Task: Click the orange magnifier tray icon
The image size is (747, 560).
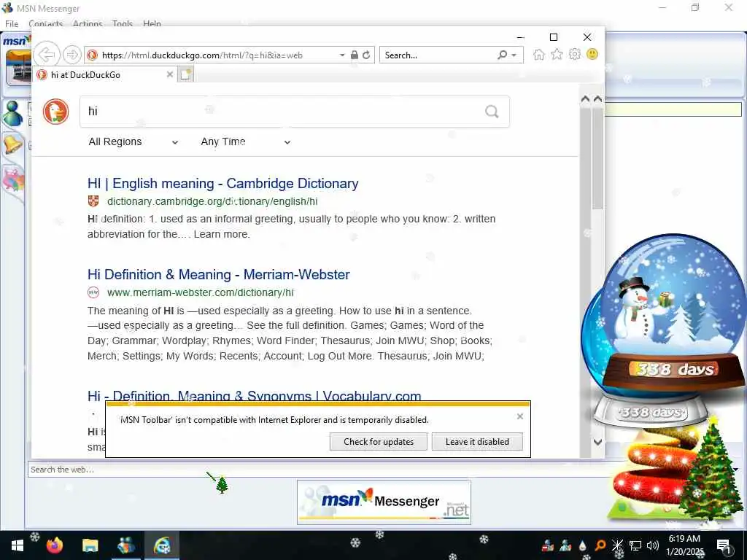Action: (600, 545)
